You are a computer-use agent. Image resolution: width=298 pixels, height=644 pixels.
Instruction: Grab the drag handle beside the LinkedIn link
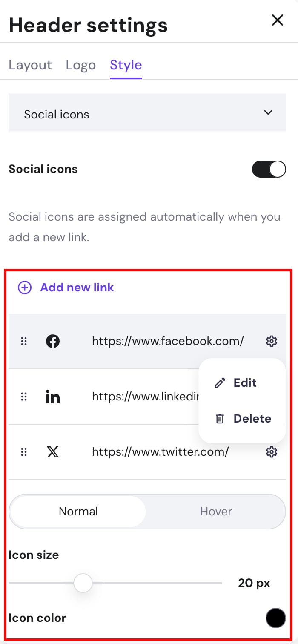click(x=24, y=397)
